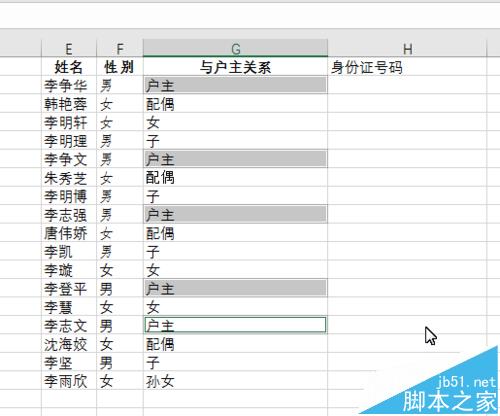Select the name cell 李坚
500x416 pixels.
69,362
